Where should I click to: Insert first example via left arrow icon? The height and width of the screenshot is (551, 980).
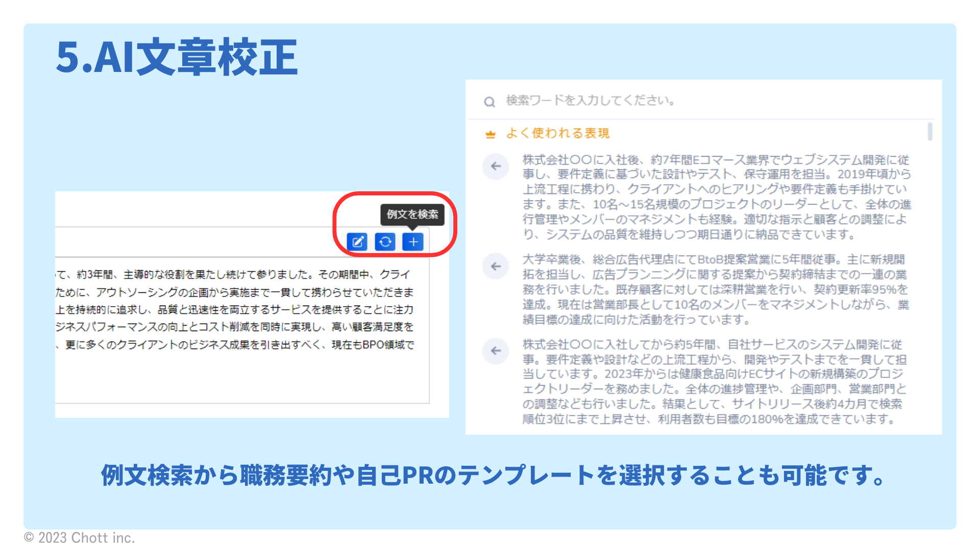click(496, 166)
